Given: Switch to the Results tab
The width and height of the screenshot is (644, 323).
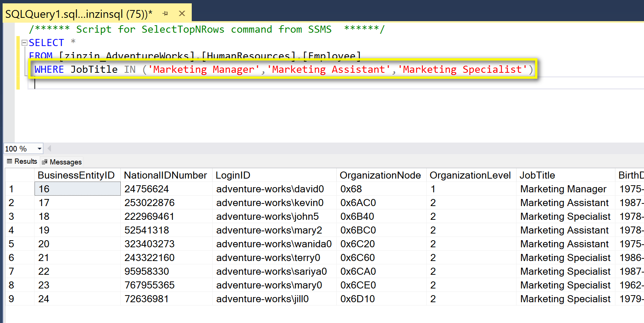Looking at the screenshot, I should point(22,161).
